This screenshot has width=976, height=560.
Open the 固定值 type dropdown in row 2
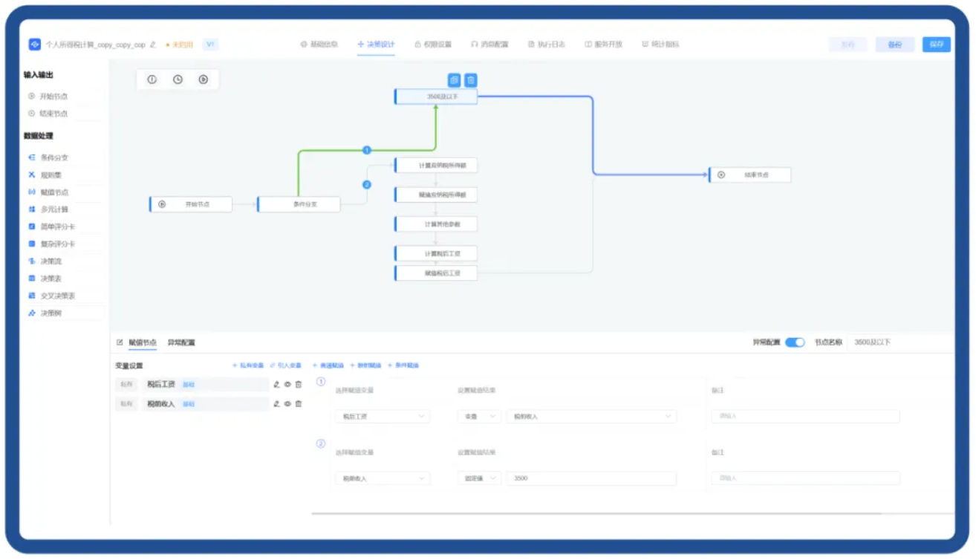coord(479,479)
